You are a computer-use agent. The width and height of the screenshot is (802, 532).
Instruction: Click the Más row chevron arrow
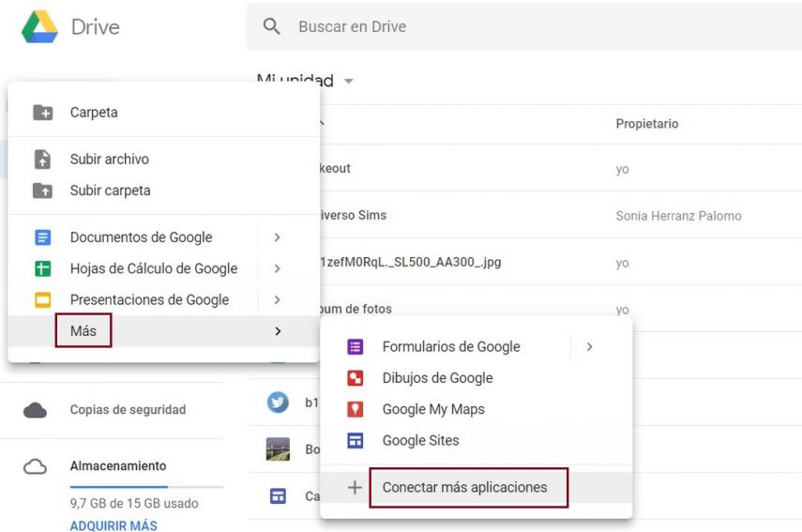278,331
